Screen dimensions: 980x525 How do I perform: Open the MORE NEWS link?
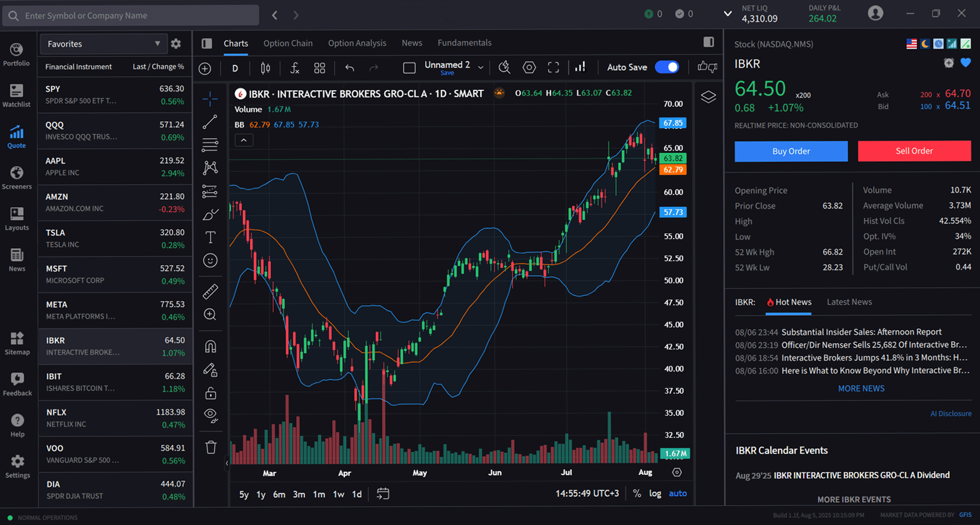click(x=861, y=389)
